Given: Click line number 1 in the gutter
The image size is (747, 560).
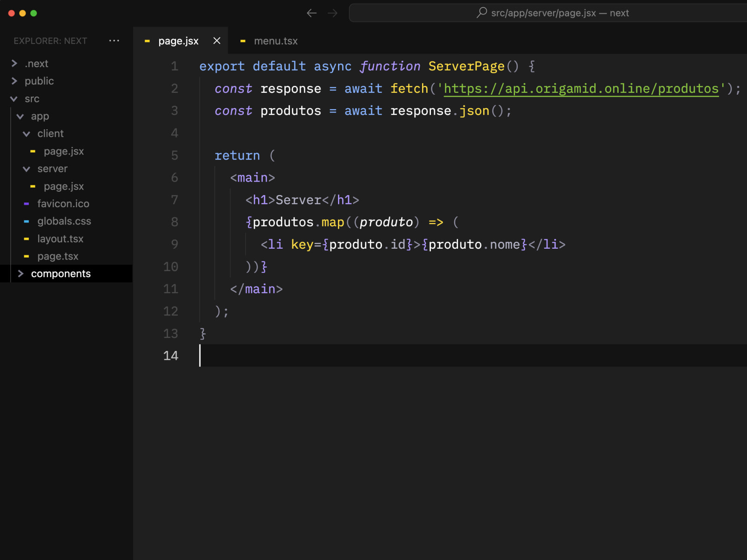Looking at the screenshot, I should (x=174, y=66).
